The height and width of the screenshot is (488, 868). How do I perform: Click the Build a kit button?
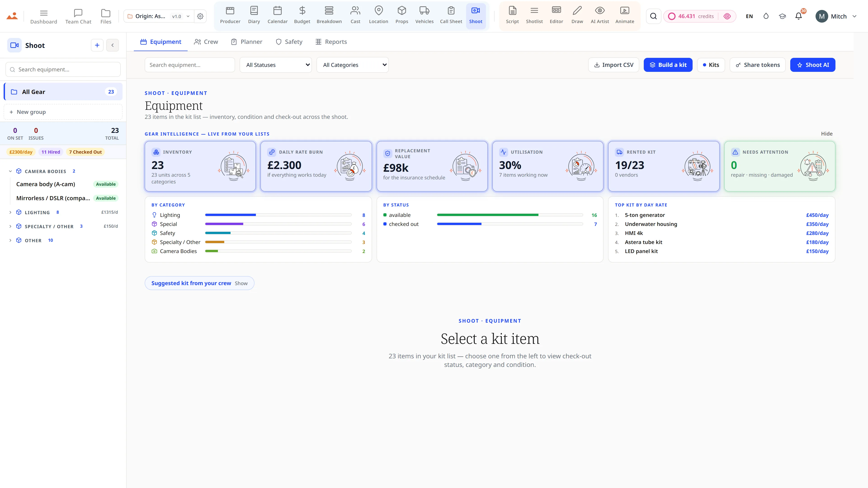[668, 65]
